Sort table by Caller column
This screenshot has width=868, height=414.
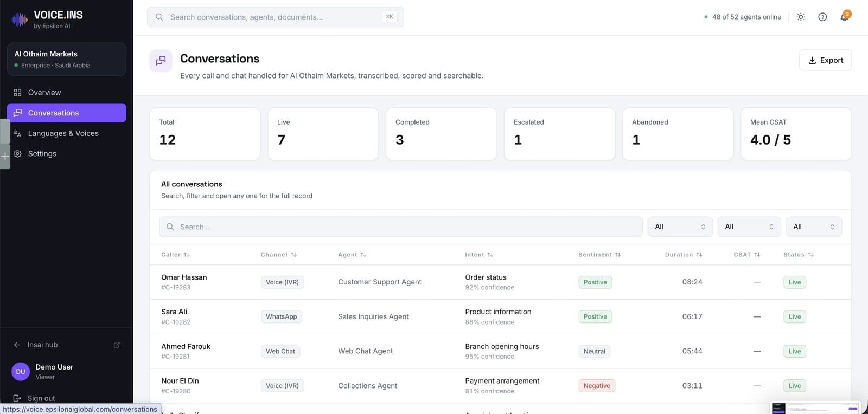pos(175,255)
